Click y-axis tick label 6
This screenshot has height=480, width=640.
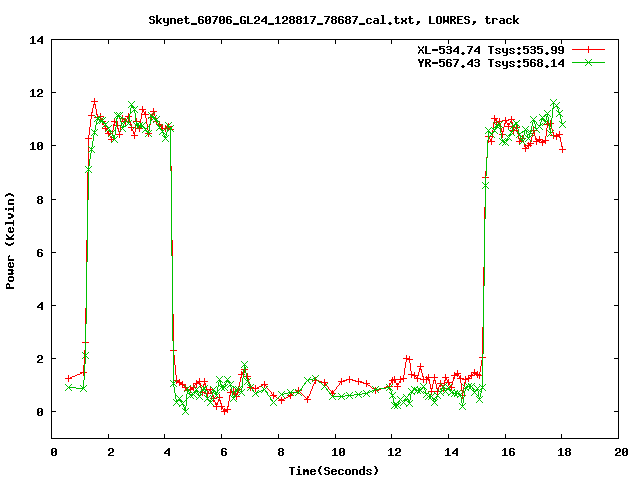[x=40, y=253]
